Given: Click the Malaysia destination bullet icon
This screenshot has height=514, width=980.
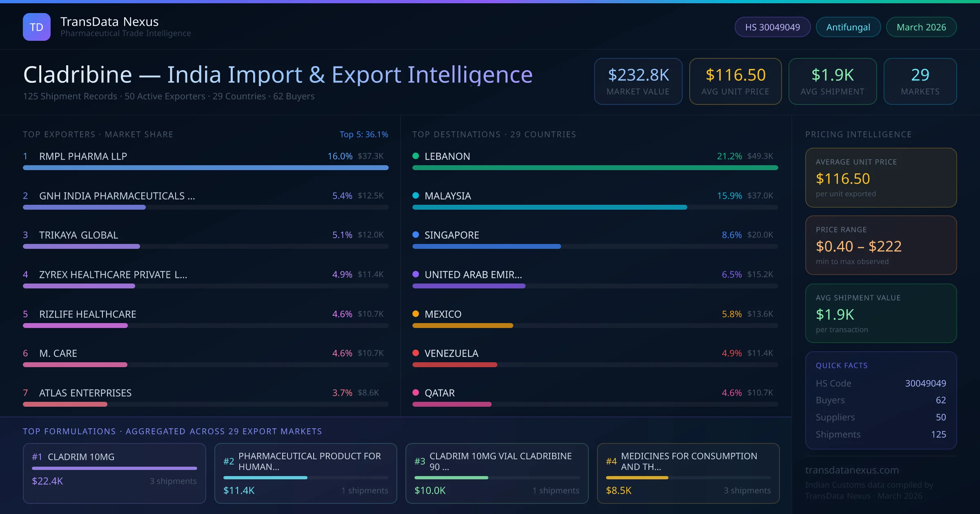Looking at the screenshot, I should pyautogui.click(x=415, y=195).
